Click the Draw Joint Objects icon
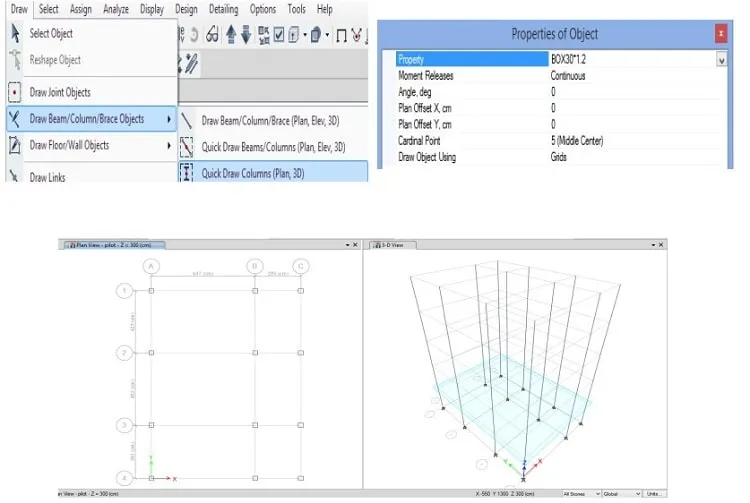 click(x=15, y=92)
